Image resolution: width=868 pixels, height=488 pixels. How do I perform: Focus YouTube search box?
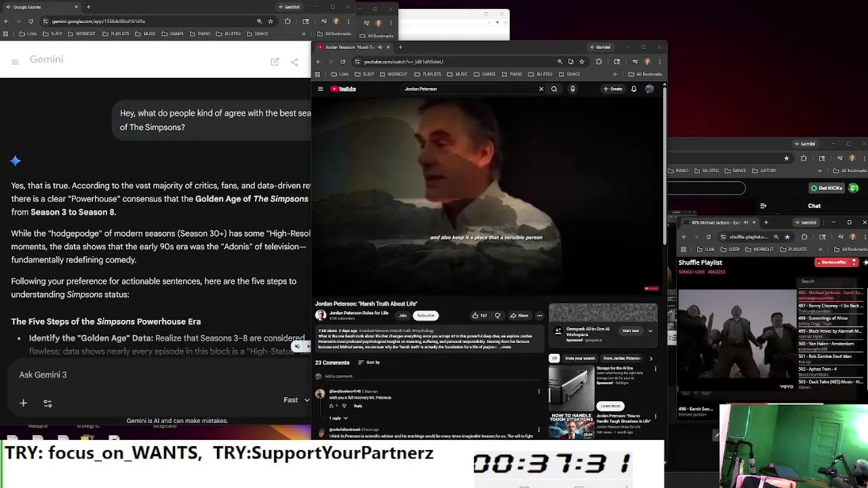(x=468, y=89)
